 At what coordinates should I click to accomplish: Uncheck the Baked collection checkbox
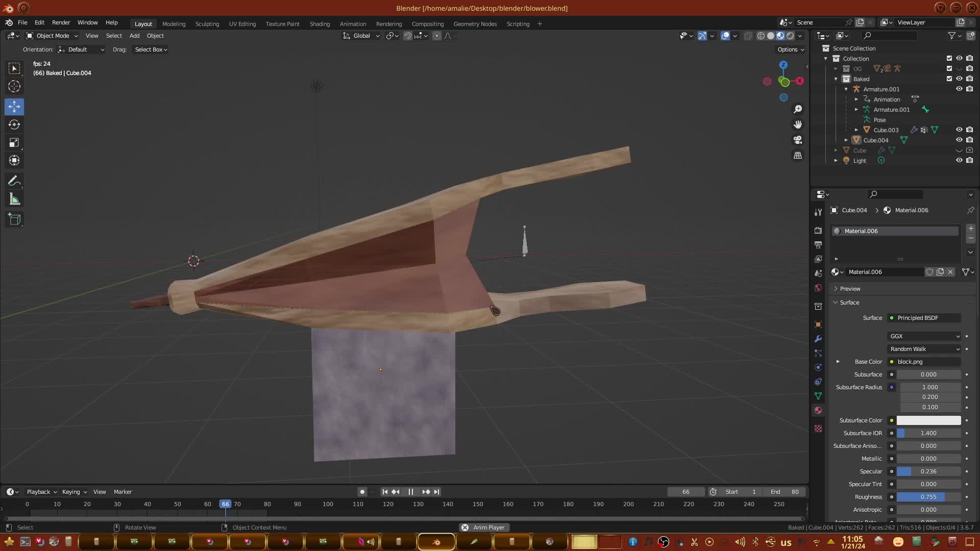tap(949, 79)
